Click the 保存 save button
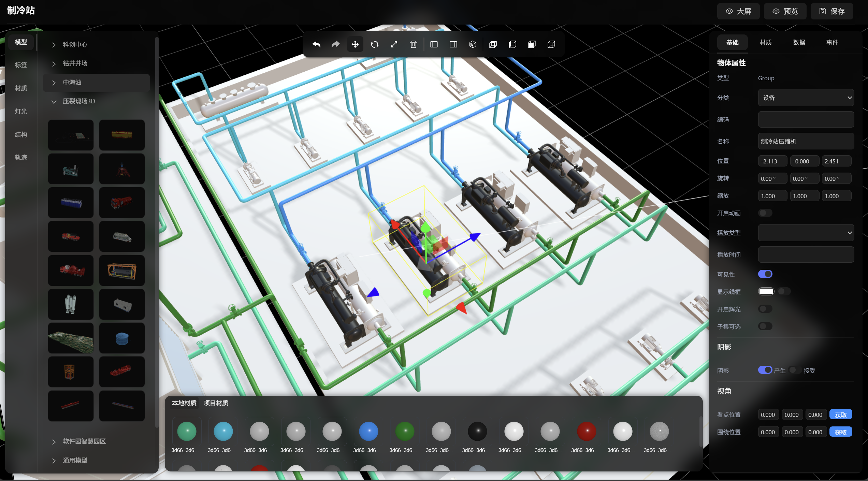The height and width of the screenshot is (481, 868). coord(831,11)
